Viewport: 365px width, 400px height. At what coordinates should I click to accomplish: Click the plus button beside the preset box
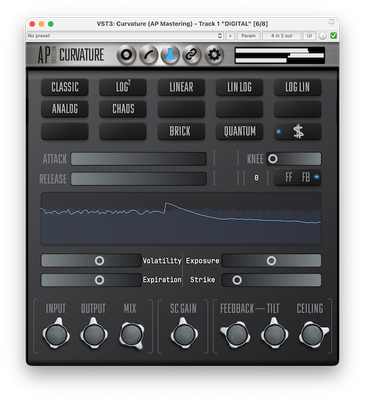point(230,36)
